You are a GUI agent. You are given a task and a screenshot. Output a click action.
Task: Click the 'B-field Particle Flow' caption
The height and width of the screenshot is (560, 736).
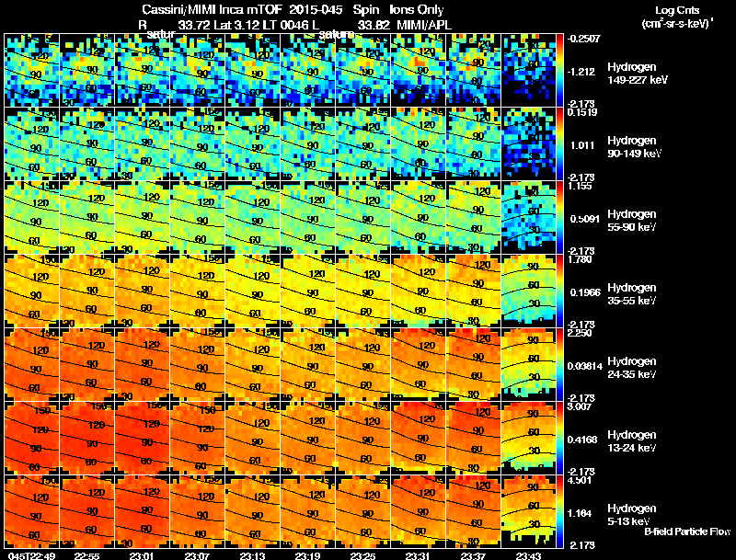(x=687, y=531)
